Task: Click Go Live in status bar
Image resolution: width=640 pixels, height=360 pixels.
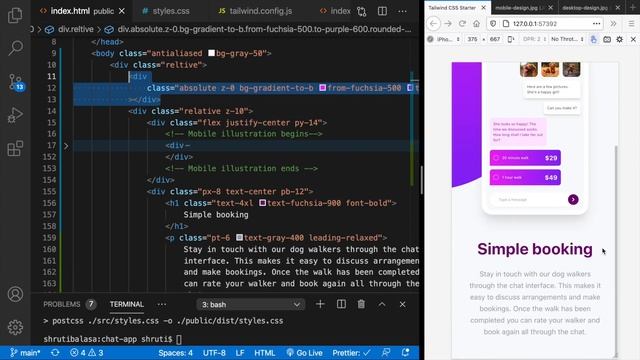Action: tap(304, 353)
